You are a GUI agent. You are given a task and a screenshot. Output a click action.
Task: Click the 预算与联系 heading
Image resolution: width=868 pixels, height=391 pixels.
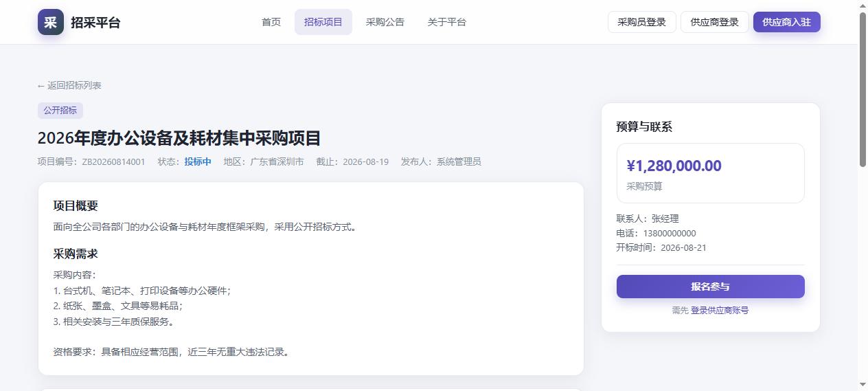coord(644,126)
